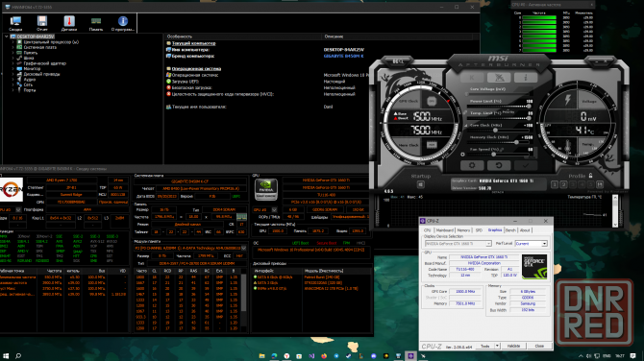Click the CPU-Z icon in the taskbar
This screenshot has height=361, width=644.
coord(410,355)
